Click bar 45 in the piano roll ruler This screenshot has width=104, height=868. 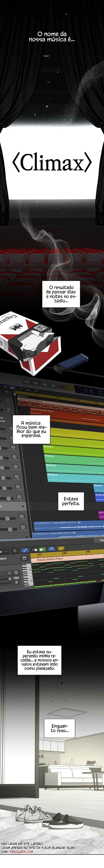pos(65,553)
